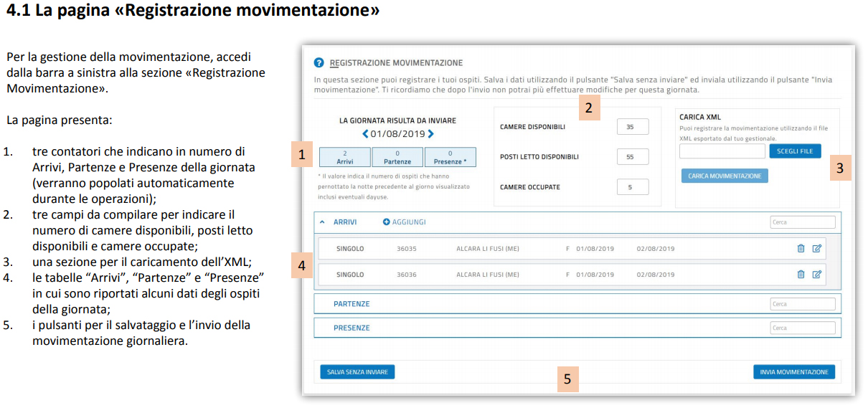Image resolution: width=868 pixels, height=413 pixels.
Task: Select the Presenze counter tab
Action: 450,158
